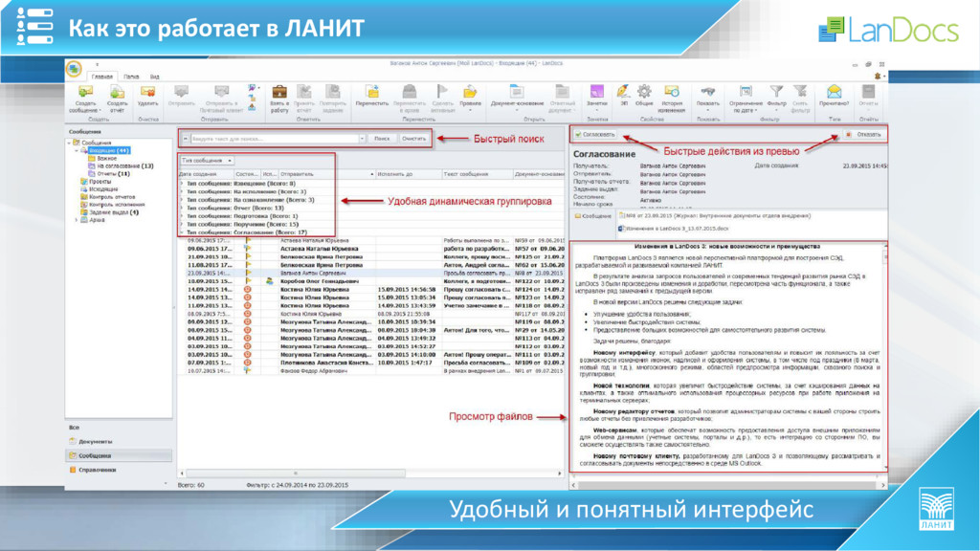Click the LanDocs round application button
The image size is (980, 551).
tap(74, 68)
